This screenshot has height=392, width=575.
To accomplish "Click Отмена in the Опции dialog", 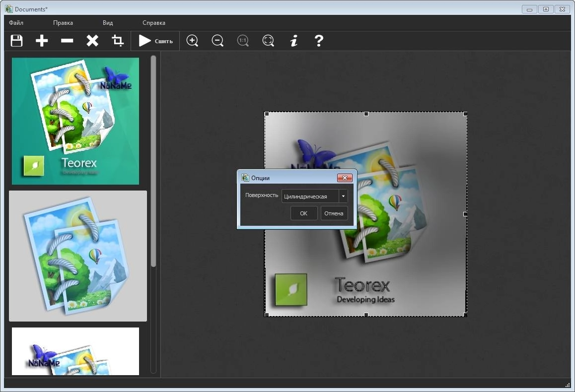I will click(x=334, y=213).
